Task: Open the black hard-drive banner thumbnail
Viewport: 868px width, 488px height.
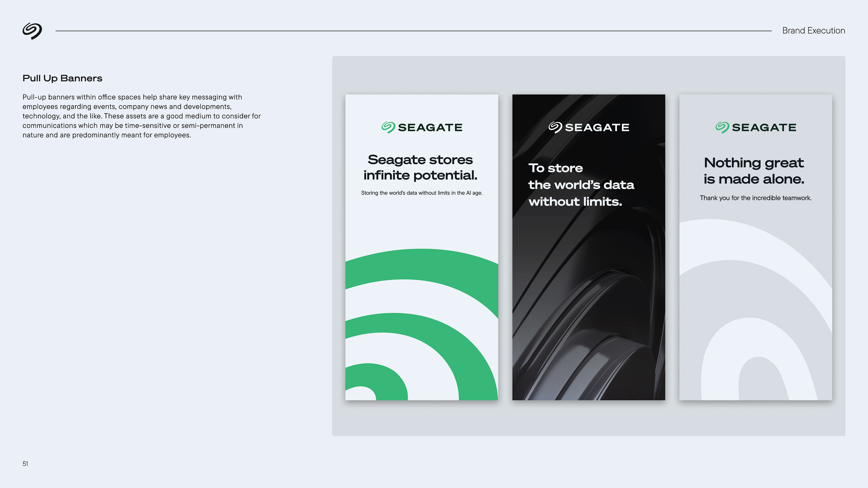Action: click(589, 247)
